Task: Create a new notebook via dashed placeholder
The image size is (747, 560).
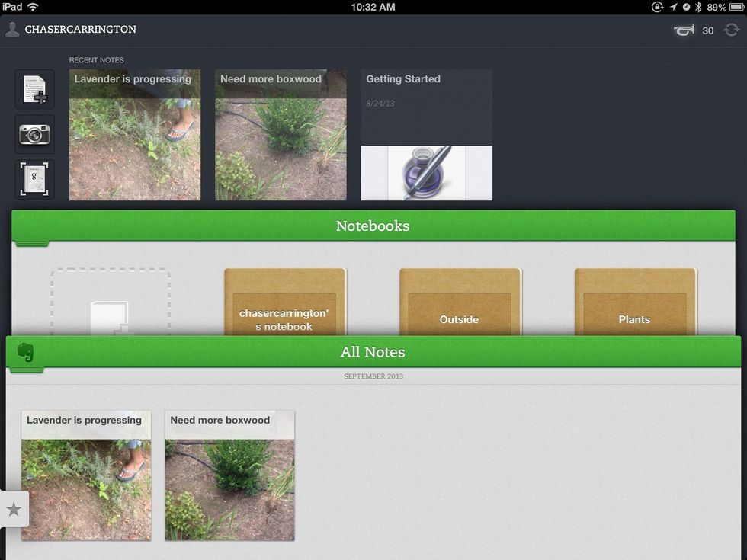Action: pos(111,303)
